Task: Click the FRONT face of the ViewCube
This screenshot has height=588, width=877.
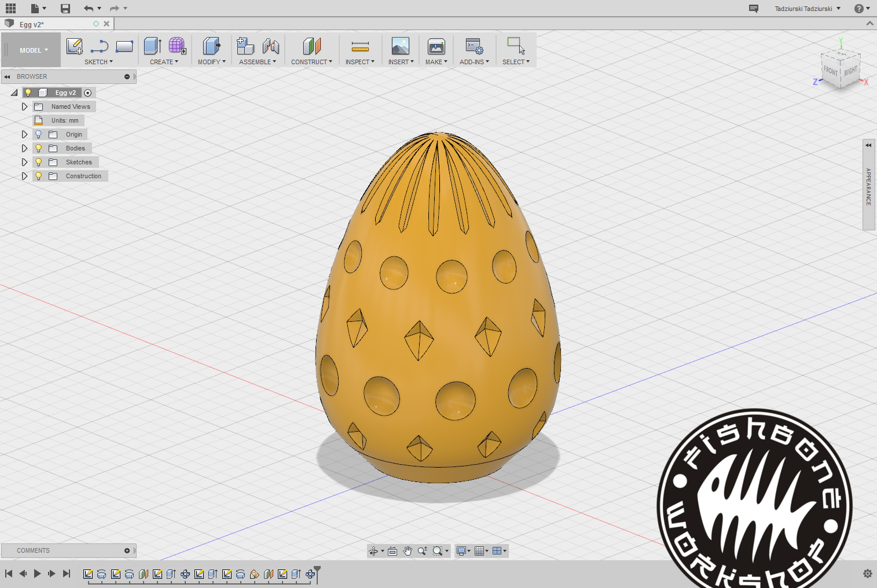Action: pyautogui.click(x=831, y=71)
